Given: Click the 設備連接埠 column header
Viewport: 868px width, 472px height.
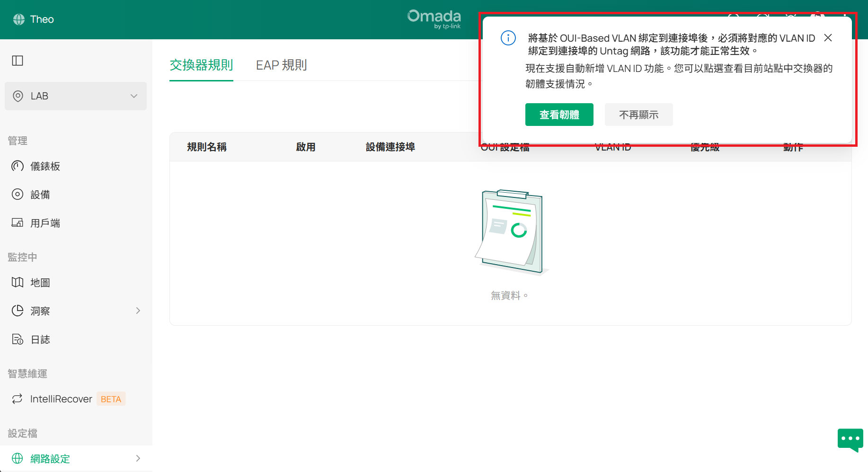Looking at the screenshot, I should pos(390,147).
